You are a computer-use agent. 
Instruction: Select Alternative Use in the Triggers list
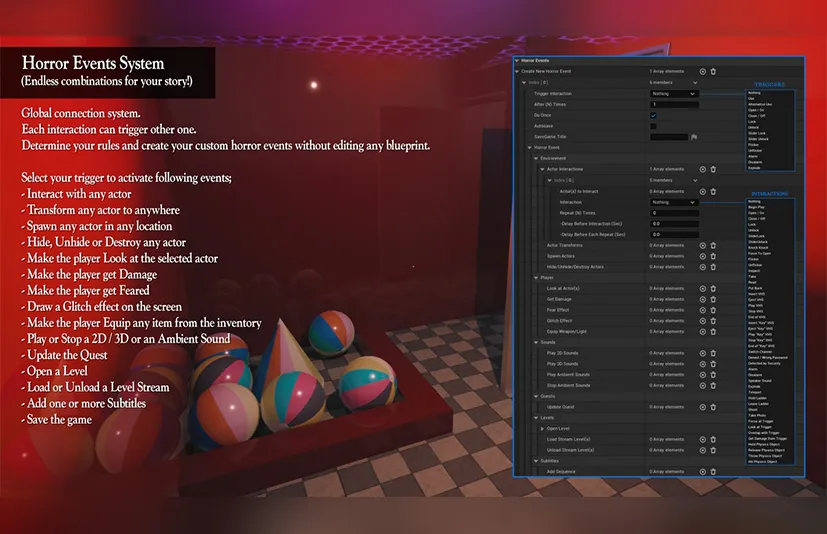[760, 104]
